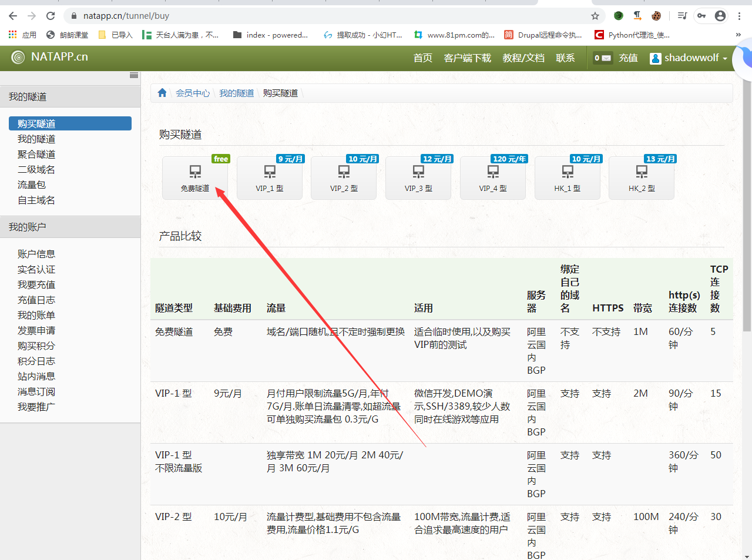Viewport: 752px width, 560px height.
Task: Open 二级域名 in the sidebar
Action: pyautogui.click(x=36, y=169)
